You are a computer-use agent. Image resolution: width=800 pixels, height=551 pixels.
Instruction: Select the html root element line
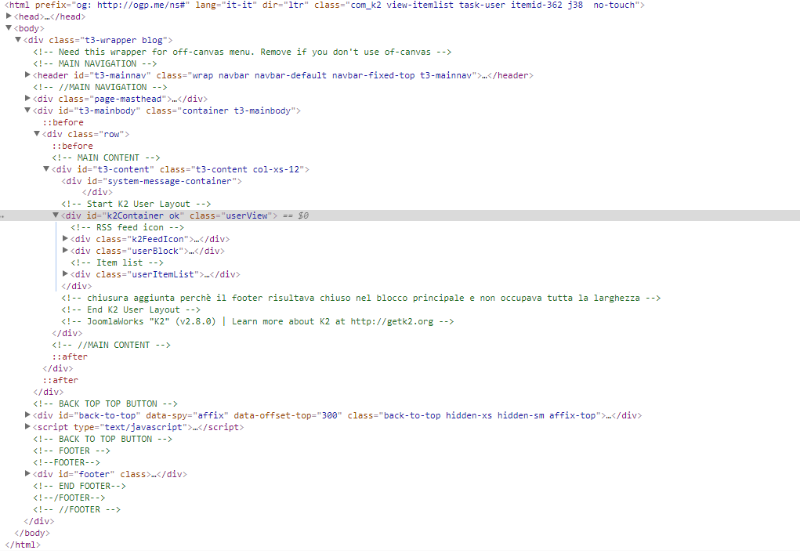point(324,5)
